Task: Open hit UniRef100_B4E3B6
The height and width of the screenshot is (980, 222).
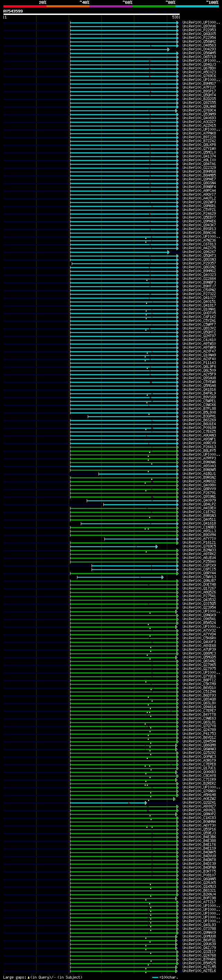Action: (x=199, y=837)
